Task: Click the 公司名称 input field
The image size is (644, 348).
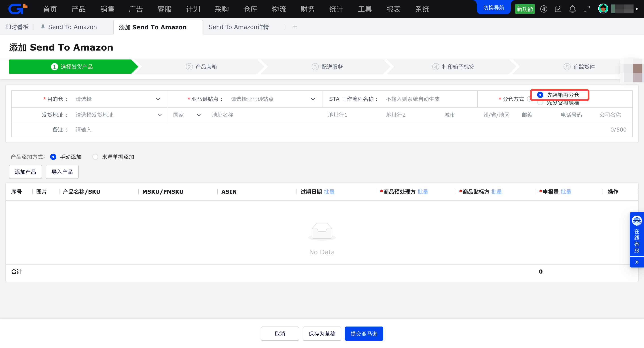Action: [614, 115]
